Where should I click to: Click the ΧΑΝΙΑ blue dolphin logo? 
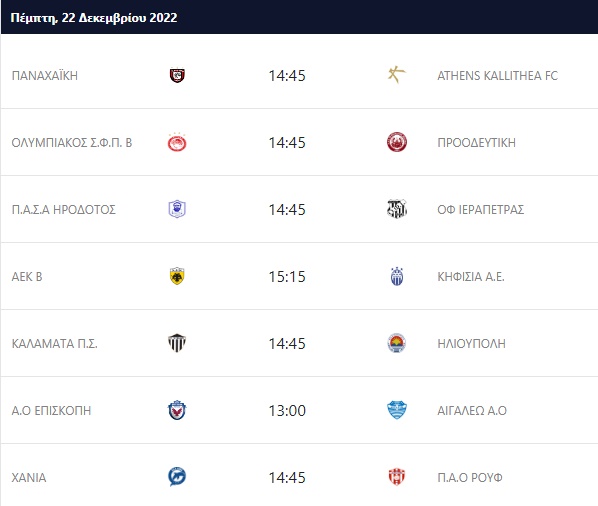(x=177, y=477)
